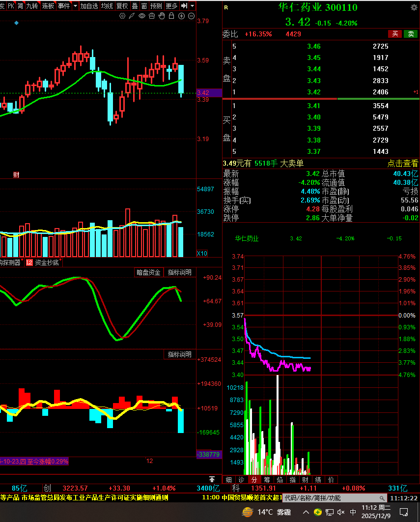Enable the 九转 indicator
This screenshot has height=522, width=420.
[32, 6]
